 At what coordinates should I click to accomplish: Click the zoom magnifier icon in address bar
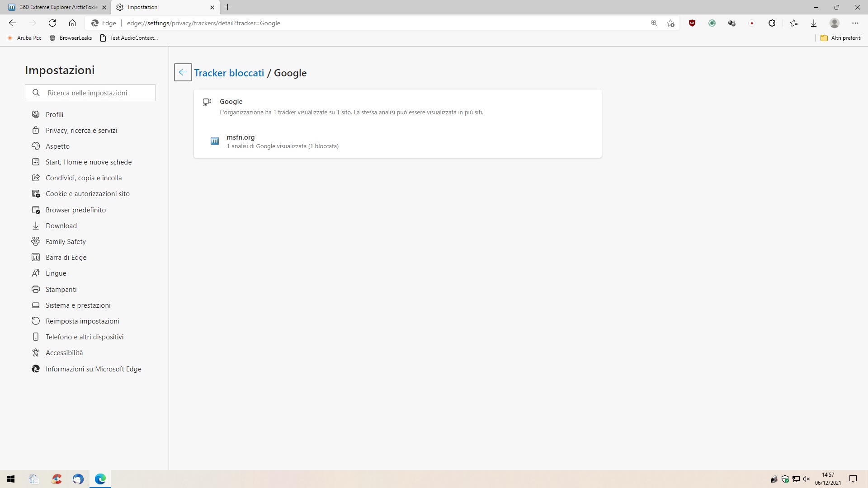(654, 23)
